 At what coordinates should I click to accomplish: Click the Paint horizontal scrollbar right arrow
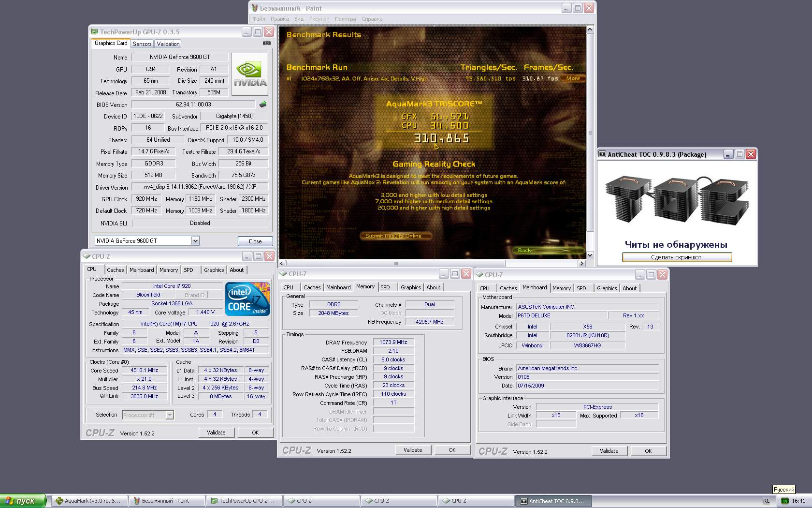581,264
